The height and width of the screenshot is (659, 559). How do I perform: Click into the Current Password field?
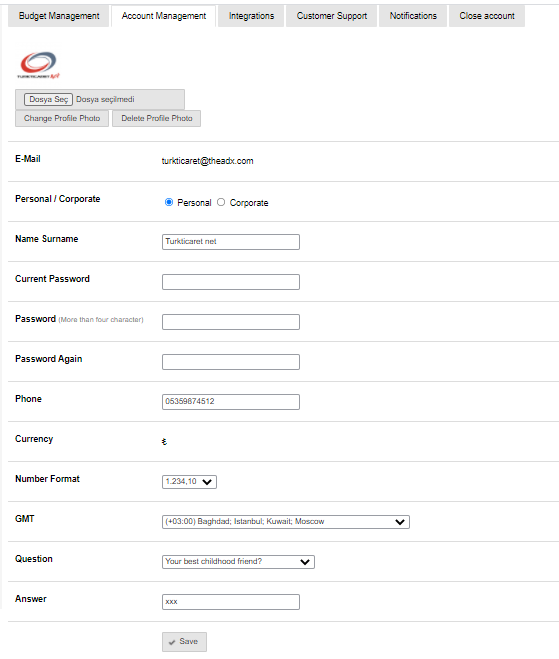coord(231,282)
